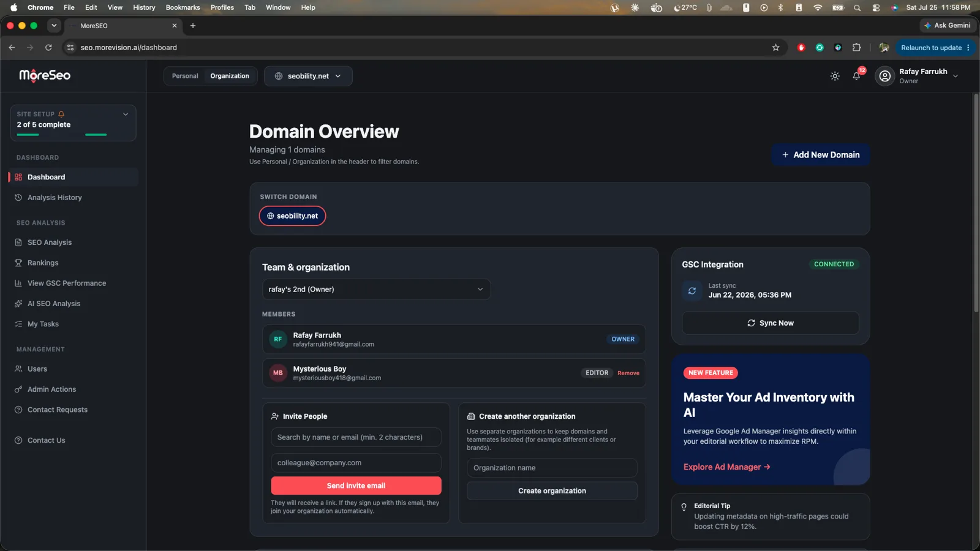Screen dimensions: 980x551
Task: Open Analysis History in the sidebar
Action: pos(73,198)
